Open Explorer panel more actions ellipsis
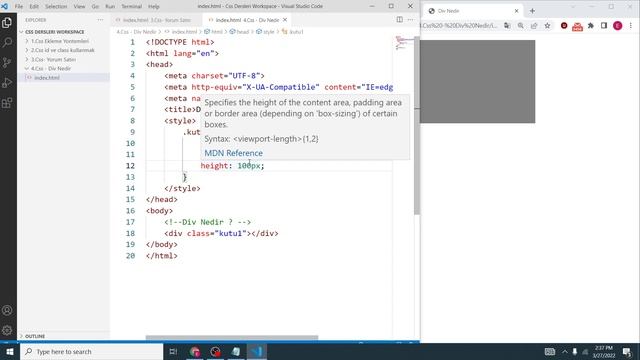Image resolution: width=640 pixels, height=360 pixels. pos(100,20)
